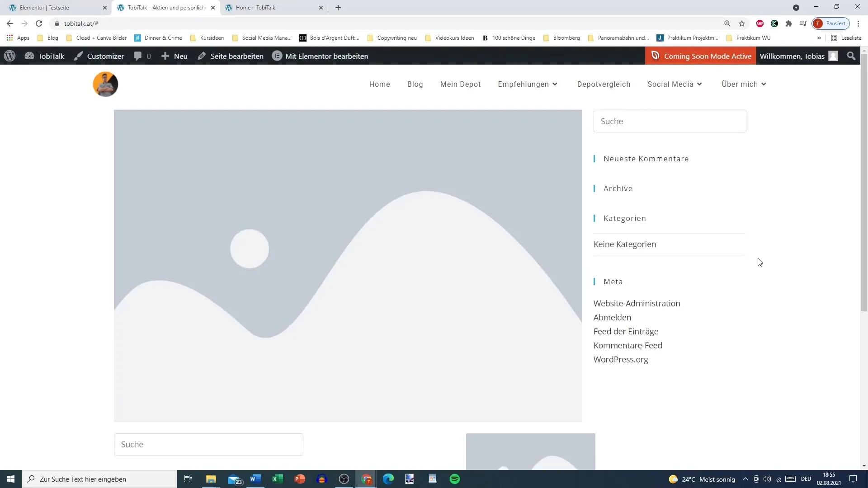Close the TobiTalk – Aktien browser tab

(x=213, y=8)
